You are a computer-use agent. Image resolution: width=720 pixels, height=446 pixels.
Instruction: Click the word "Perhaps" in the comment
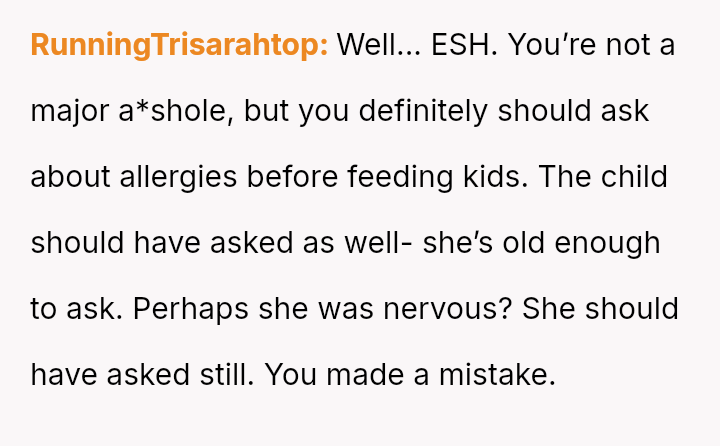click(192, 309)
